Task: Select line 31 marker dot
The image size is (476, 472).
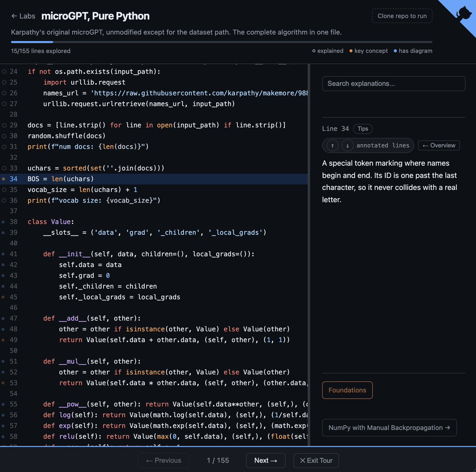Action: point(4,147)
